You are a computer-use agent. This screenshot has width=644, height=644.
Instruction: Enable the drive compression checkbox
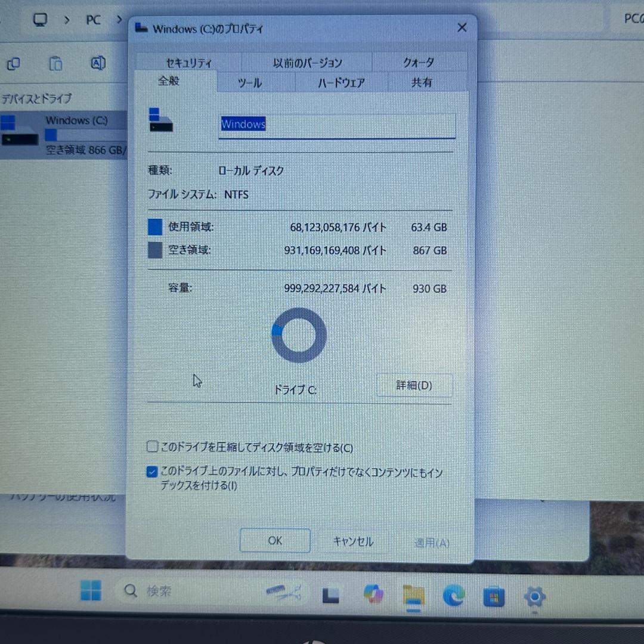(x=152, y=446)
